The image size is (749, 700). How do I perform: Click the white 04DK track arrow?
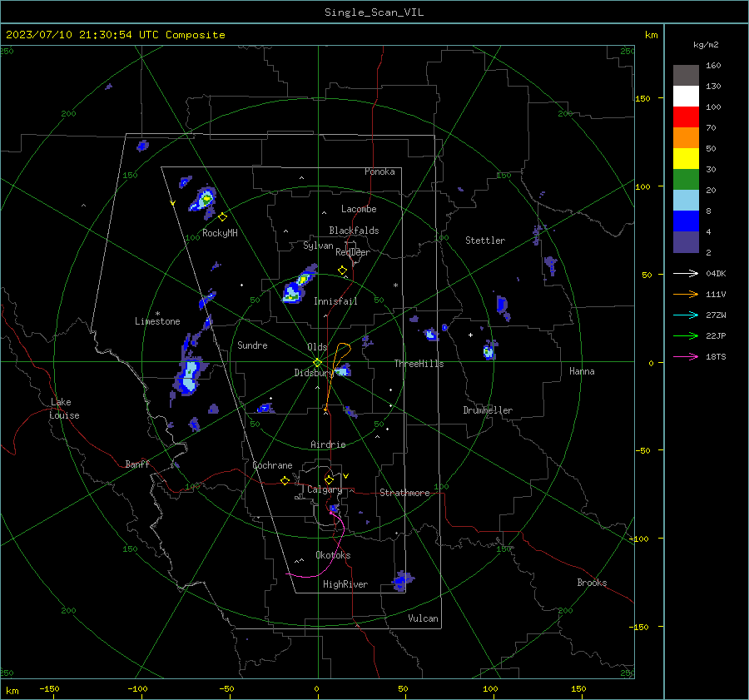686,273
